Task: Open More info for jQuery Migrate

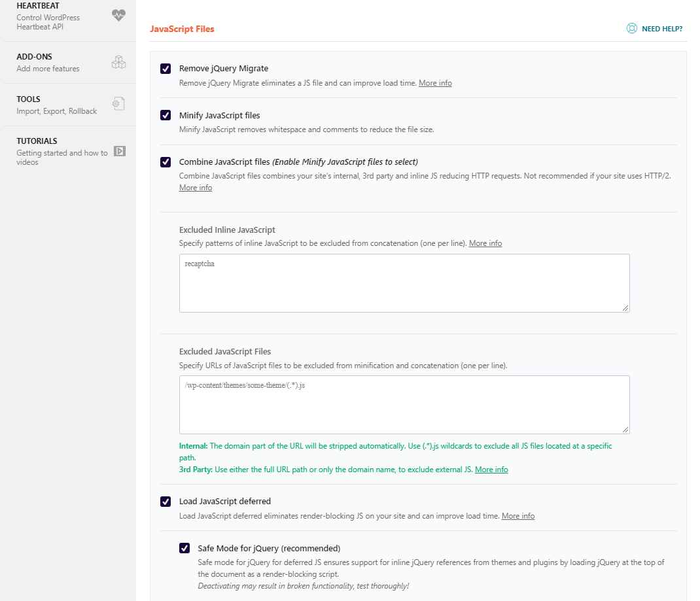Action: 435,83
